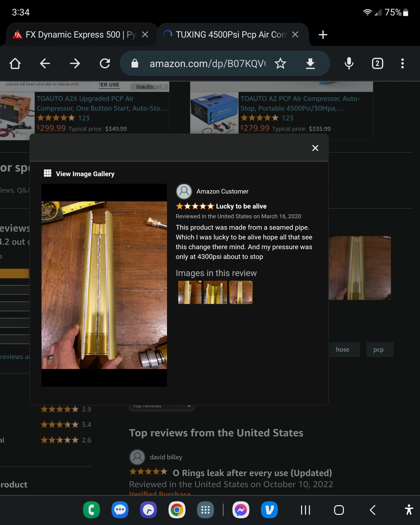Open O Rings leak after every use review

[252, 473]
